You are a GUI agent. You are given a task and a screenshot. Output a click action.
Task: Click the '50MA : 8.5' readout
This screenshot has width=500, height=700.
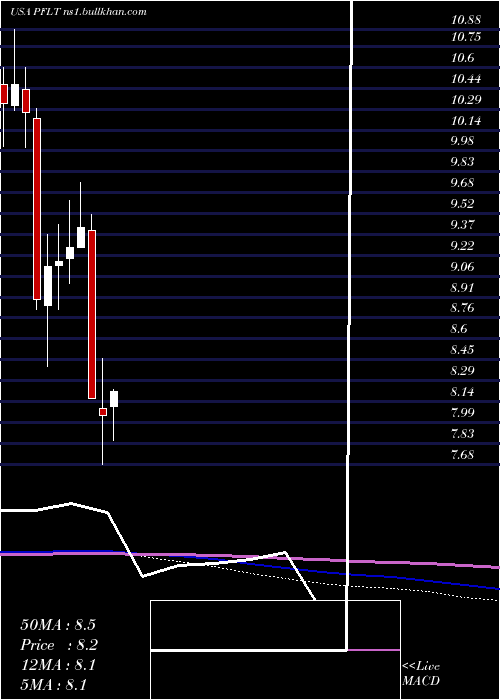(x=58, y=625)
